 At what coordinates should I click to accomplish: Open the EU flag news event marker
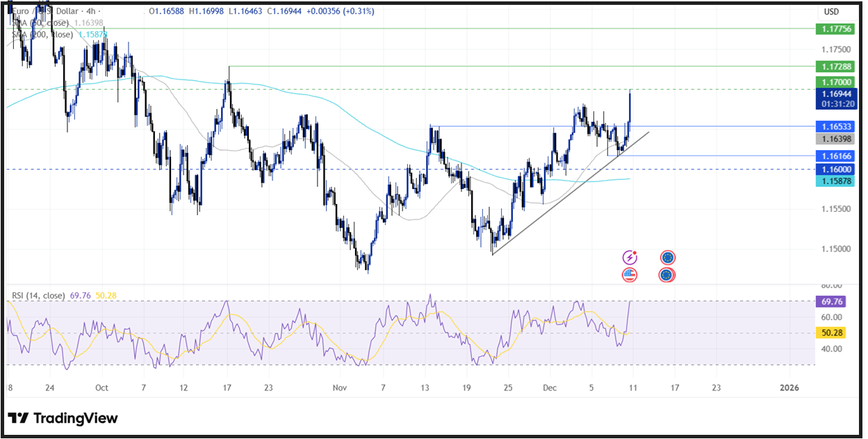coord(667,257)
